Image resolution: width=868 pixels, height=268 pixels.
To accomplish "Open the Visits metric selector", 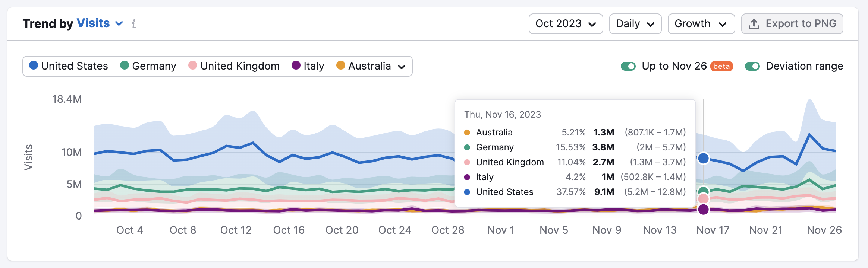I will [x=100, y=23].
